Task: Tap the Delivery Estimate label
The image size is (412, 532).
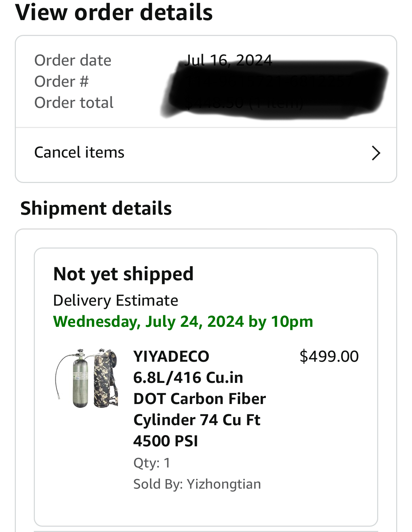Action: [x=116, y=300]
